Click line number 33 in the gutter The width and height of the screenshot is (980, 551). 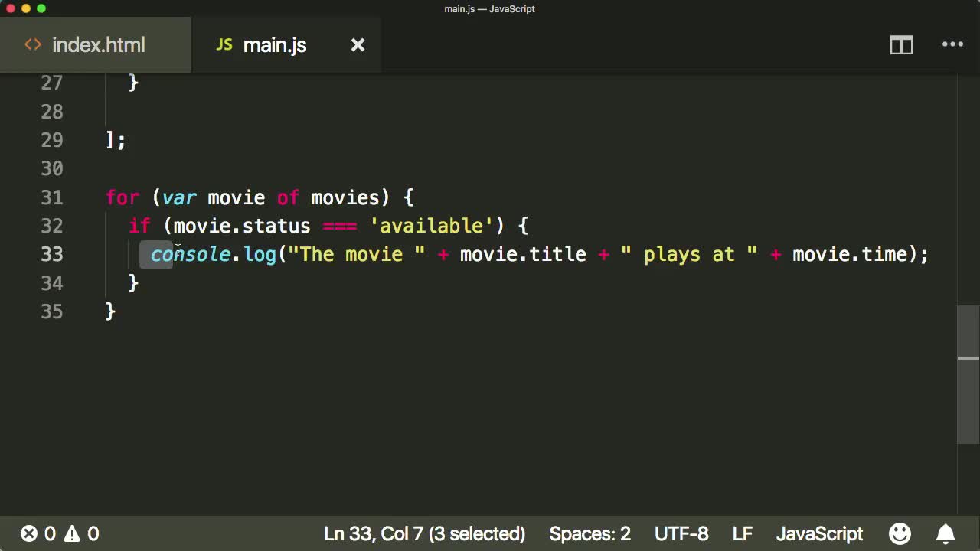click(x=52, y=254)
